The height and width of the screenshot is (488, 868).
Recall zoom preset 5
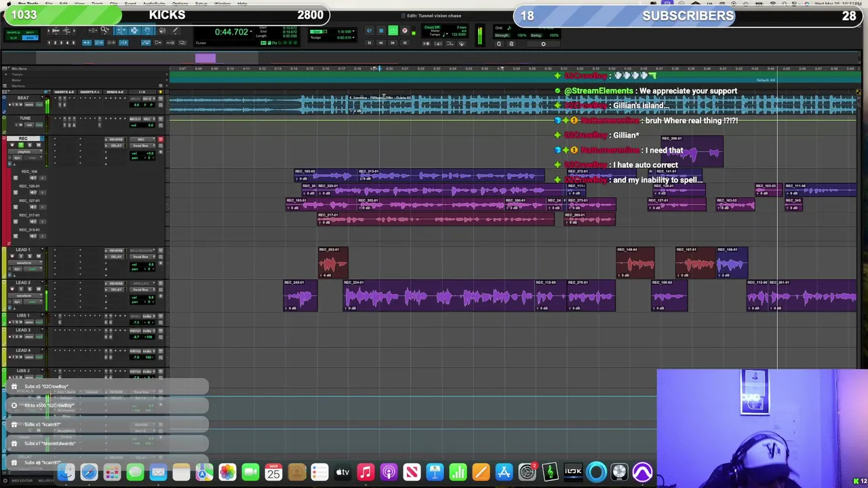[73, 43]
